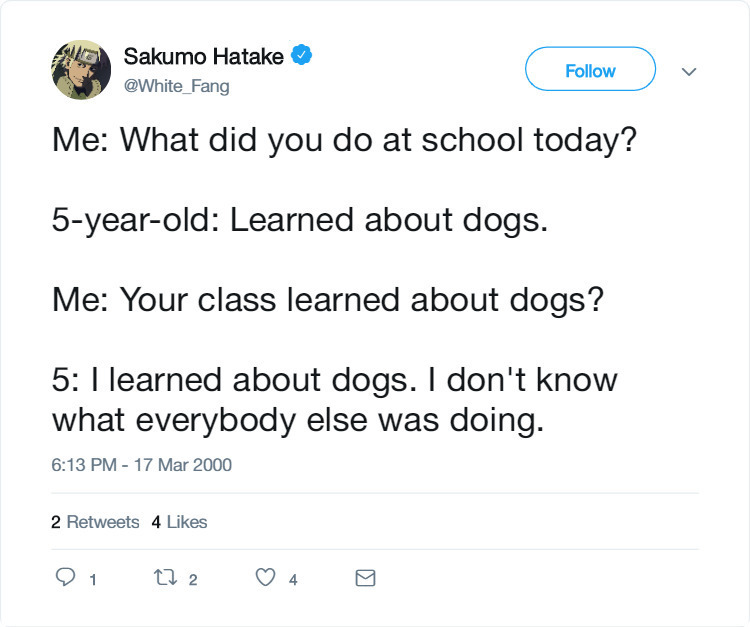Expand the chevron menu beside Follow
The width and height of the screenshot is (750, 627).
pyautogui.click(x=687, y=71)
